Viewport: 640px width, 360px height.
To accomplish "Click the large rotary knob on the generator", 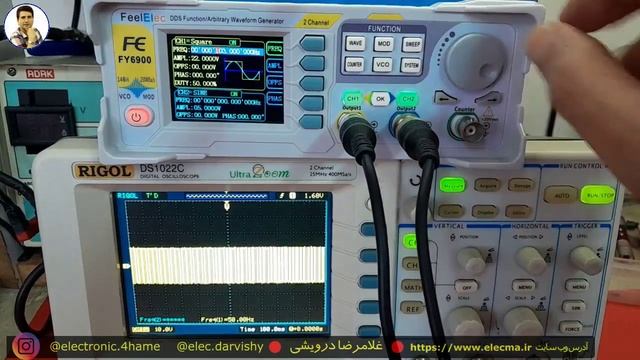I will point(476,61).
